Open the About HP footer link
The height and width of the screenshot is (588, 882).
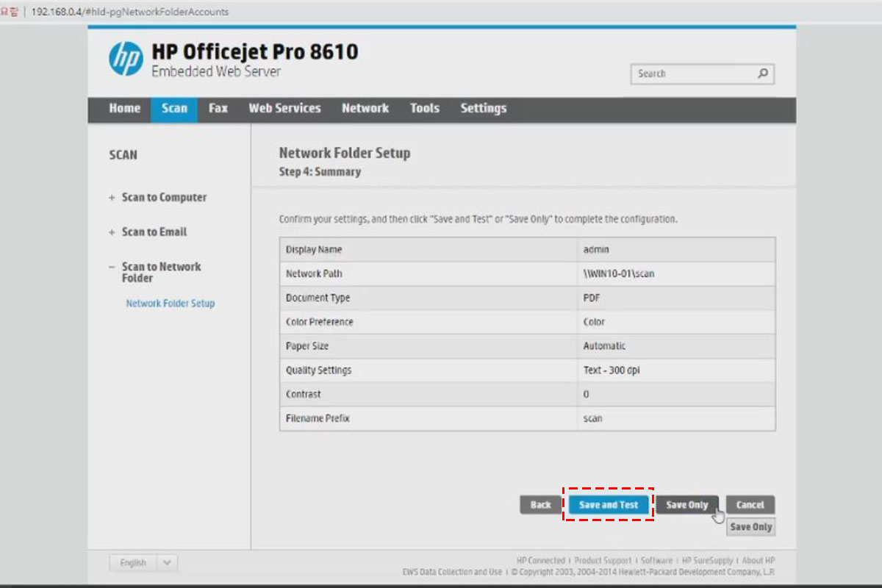(x=759, y=560)
